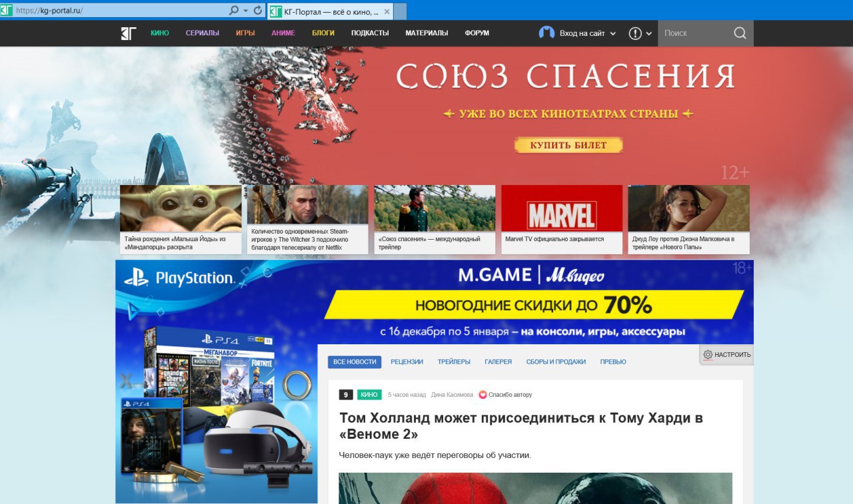This screenshot has height=504, width=853.
Task: Click the site favicon in the address bar
Action: (7, 11)
